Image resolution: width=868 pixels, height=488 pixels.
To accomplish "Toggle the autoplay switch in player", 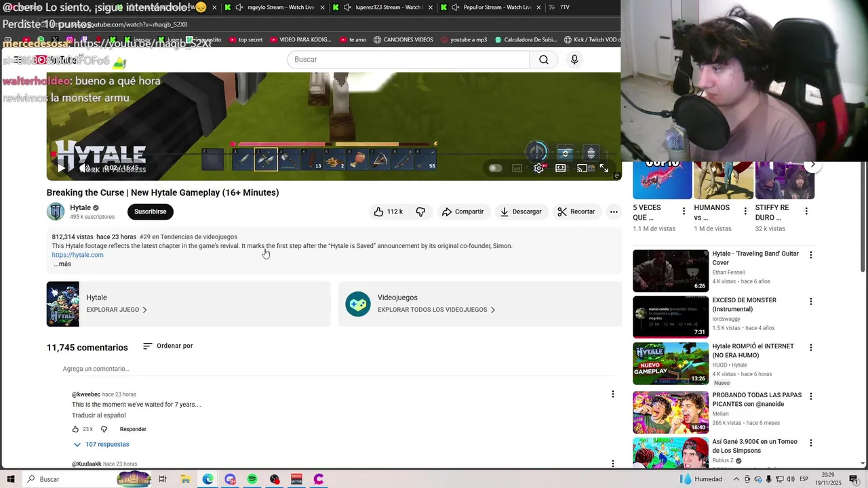I will [495, 168].
